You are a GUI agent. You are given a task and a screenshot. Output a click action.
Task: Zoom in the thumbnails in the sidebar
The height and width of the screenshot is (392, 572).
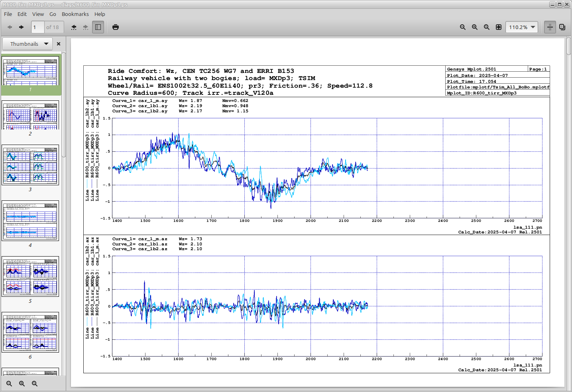click(x=22, y=384)
